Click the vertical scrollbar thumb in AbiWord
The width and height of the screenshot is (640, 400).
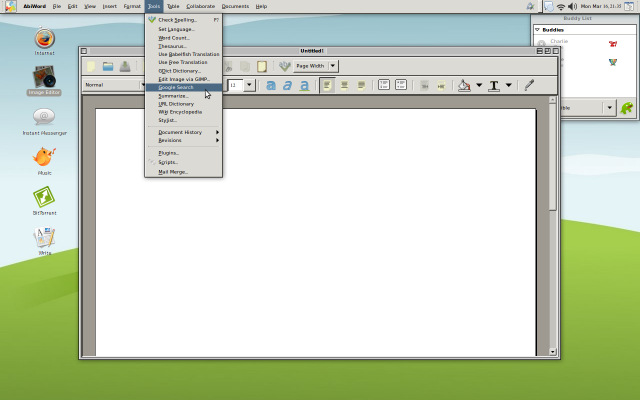553,157
